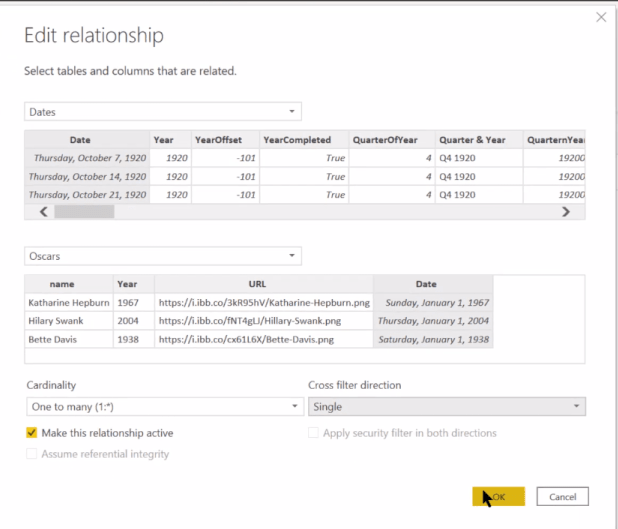Image resolution: width=618 pixels, height=529 pixels.
Task: Open the Dates table dropdown
Action: 163,112
